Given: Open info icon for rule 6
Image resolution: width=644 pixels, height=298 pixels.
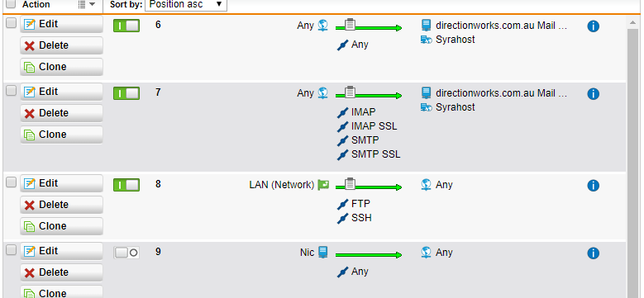Looking at the screenshot, I should (593, 26).
